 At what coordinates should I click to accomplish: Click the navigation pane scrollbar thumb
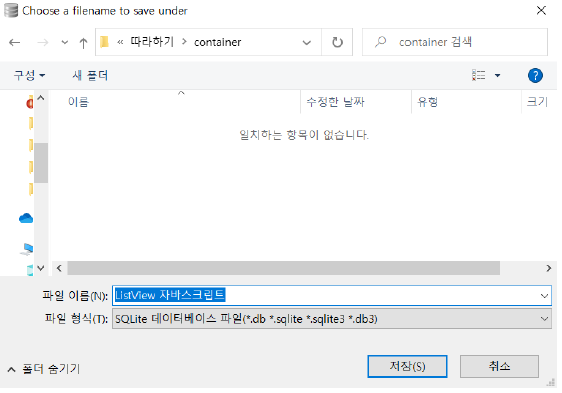point(41,163)
